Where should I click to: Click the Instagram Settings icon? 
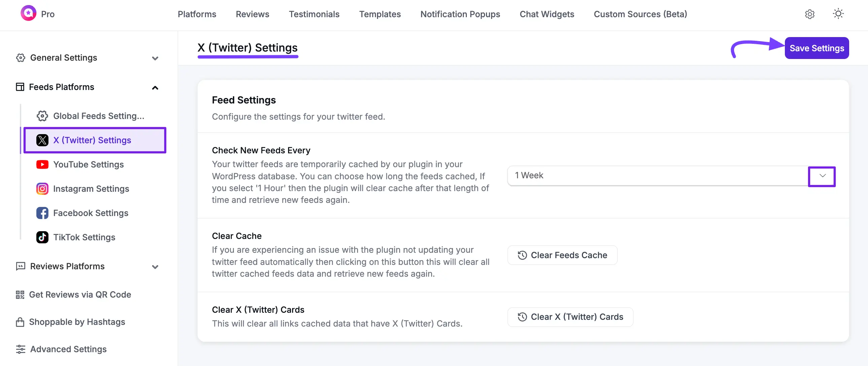point(42,189)
